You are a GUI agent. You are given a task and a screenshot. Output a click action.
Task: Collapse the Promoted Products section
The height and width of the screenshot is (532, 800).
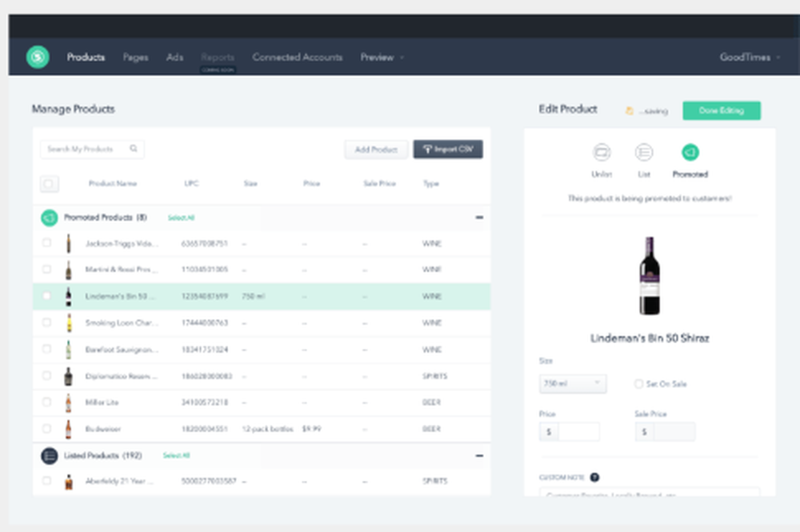[x=479, y=218]
